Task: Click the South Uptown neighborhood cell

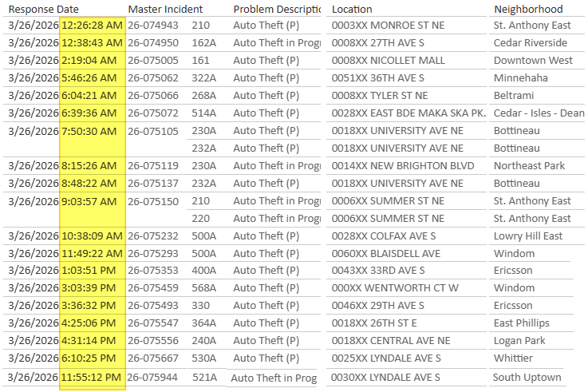Action: pyautogui.click(x=527, y=378)
